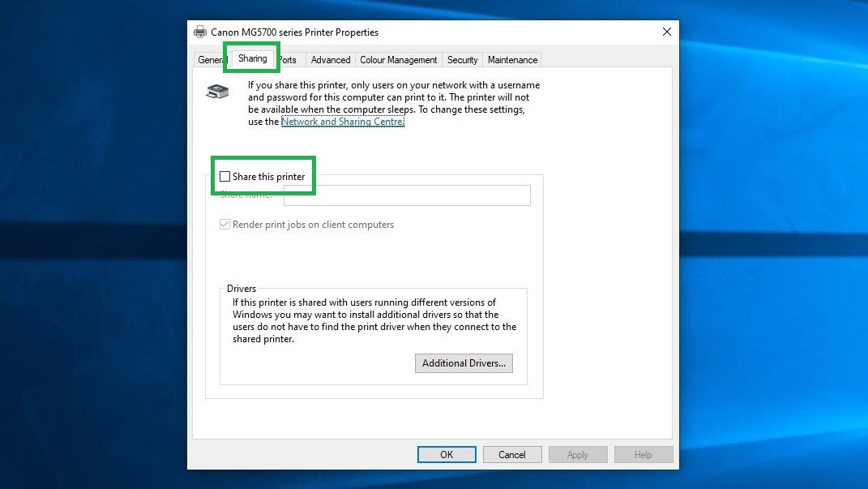
Task: Click the Additional Drivers button
Action: 464,362
